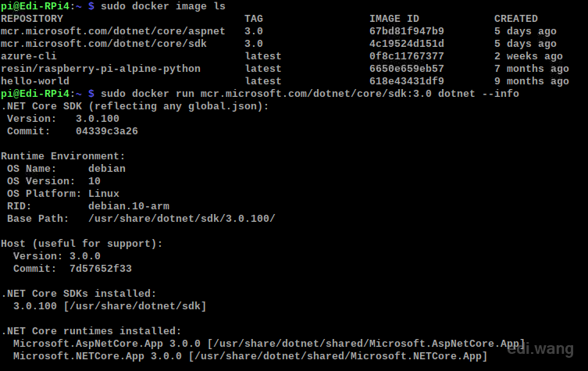Click image ID 67bd81f947b9
This screenshot has width=588, height=371.
pyautogui.click(x=407, y=31)
